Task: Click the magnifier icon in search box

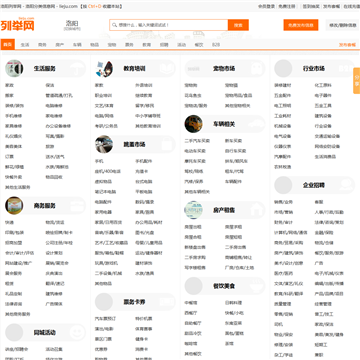Action: [x=114, y=25]
